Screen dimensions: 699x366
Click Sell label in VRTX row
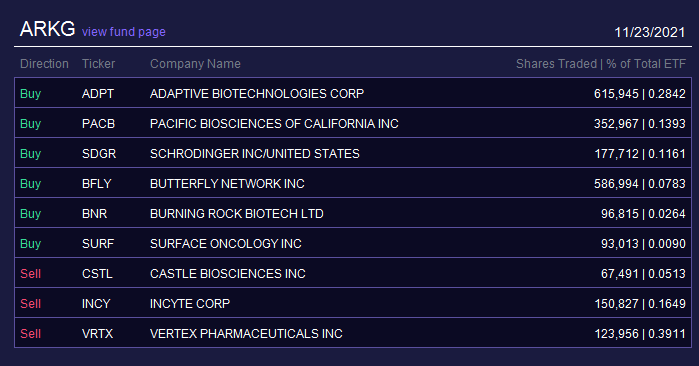[30, 333]
